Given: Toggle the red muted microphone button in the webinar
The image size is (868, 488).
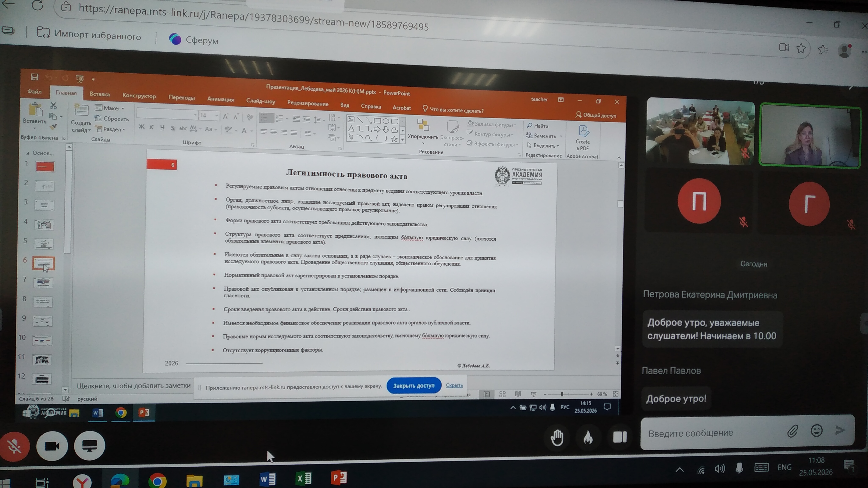Looking at the screenshot, I should (15, 446).
